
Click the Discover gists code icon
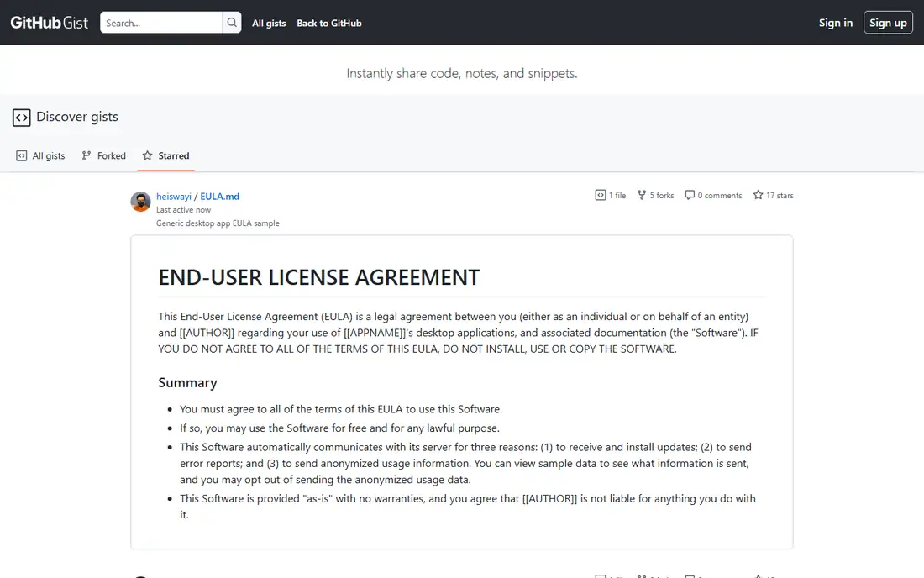tap(22, 118)
